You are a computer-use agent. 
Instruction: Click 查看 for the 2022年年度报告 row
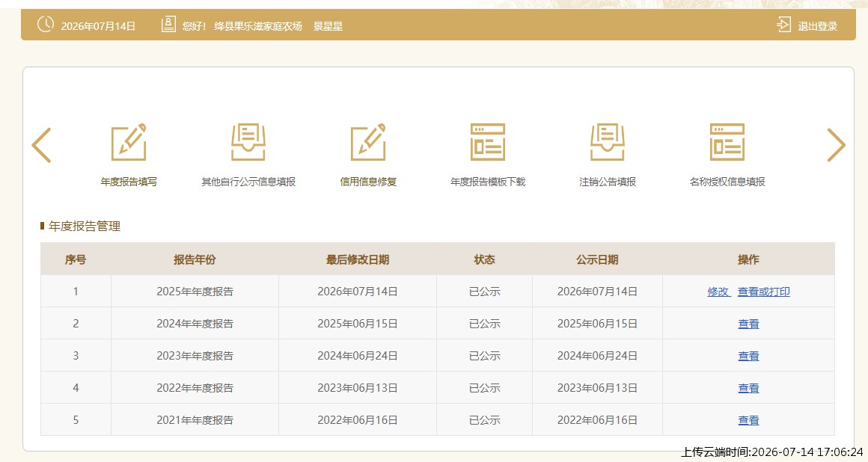(748, 388)
